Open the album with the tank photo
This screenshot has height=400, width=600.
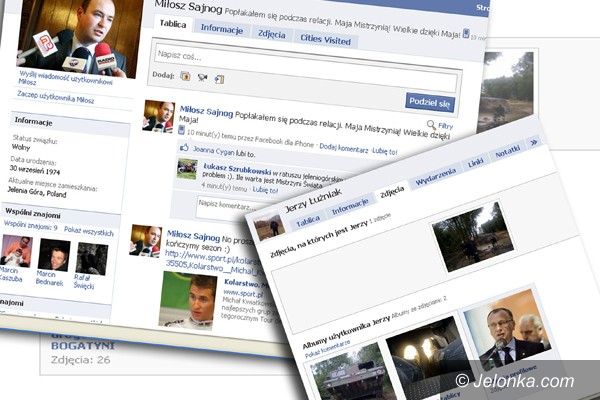pyautogui.click(x=352, y=373)
